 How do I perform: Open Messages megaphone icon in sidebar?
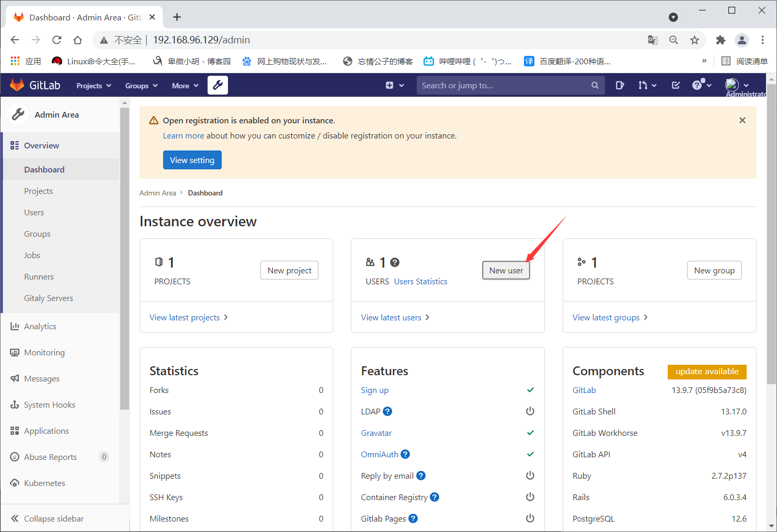[15, 378]
